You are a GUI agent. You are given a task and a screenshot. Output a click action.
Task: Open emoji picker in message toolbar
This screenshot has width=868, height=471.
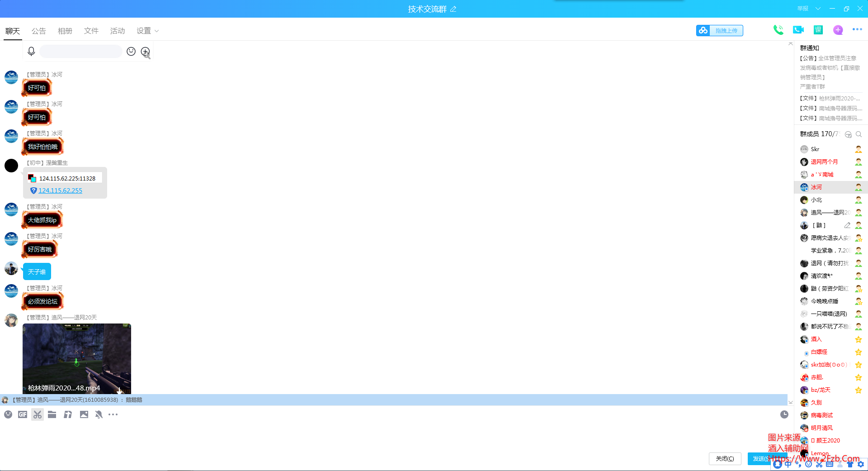[x=8, y=414]
